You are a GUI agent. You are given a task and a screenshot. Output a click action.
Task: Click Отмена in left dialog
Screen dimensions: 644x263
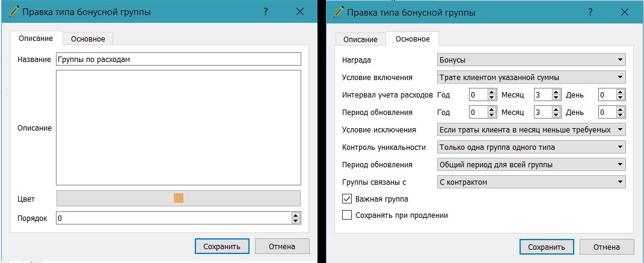282,247
